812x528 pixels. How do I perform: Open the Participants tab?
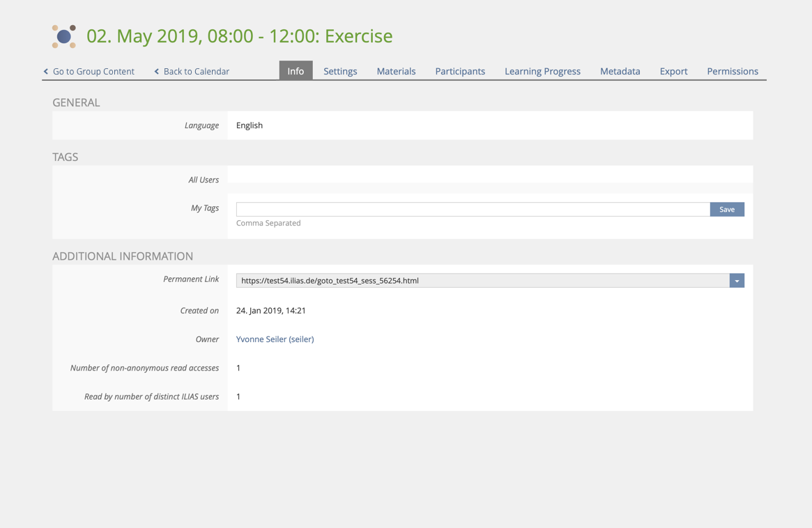coord(460,71)
